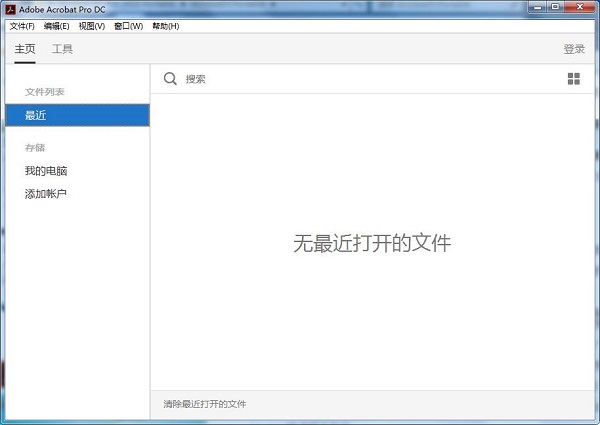Click the Adobe Acrobat title bar logo
This screenshot has height=425, width=600.
[11, 9]
